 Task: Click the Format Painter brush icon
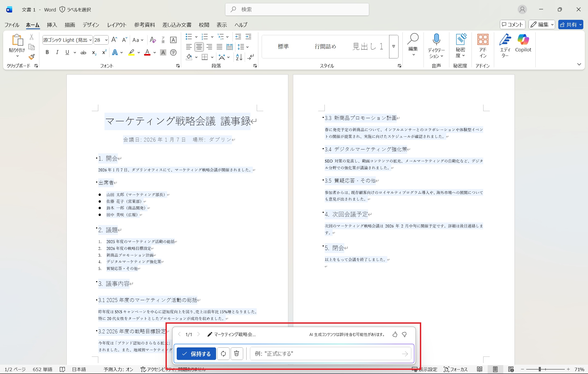(x=32, y=57)
